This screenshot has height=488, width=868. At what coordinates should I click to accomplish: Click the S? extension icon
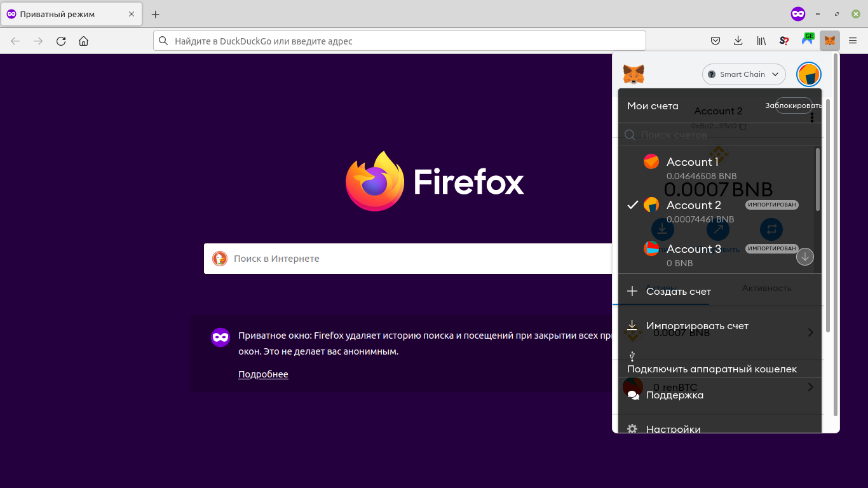784,41
